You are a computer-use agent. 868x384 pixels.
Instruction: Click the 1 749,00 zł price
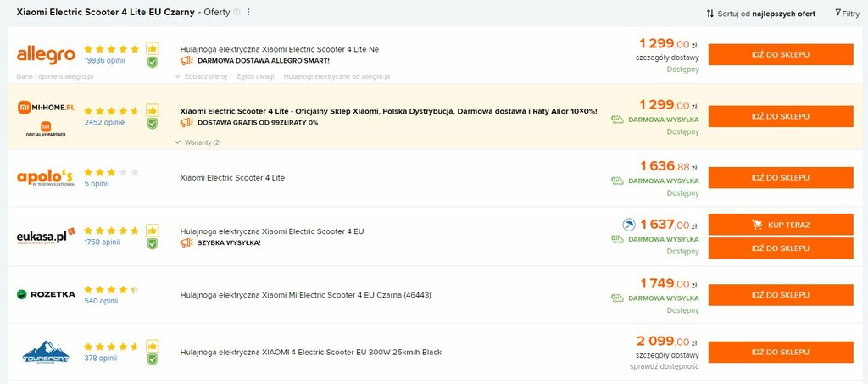pos(668,283)
